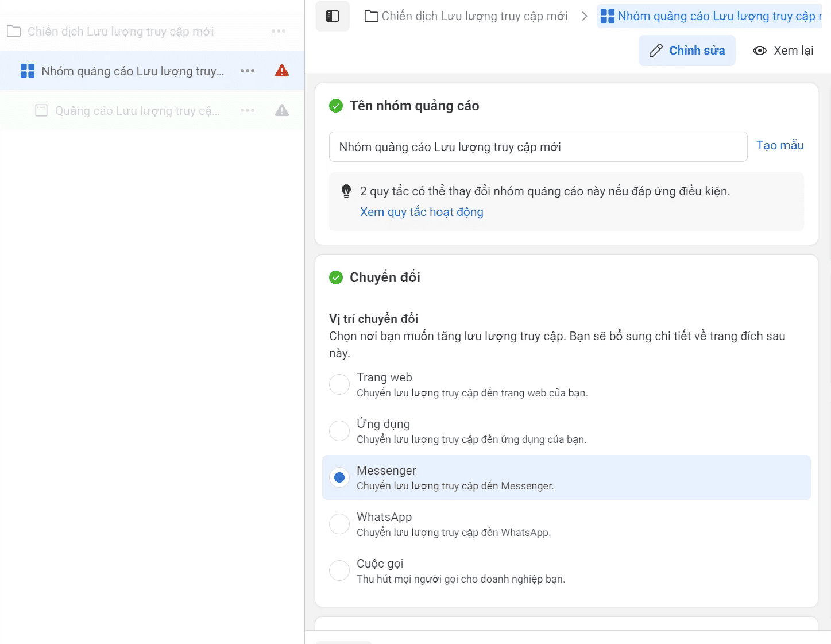Click campaign folder icon in the breadcrumb
Screen dimensions: 831x644
point(372,16)
